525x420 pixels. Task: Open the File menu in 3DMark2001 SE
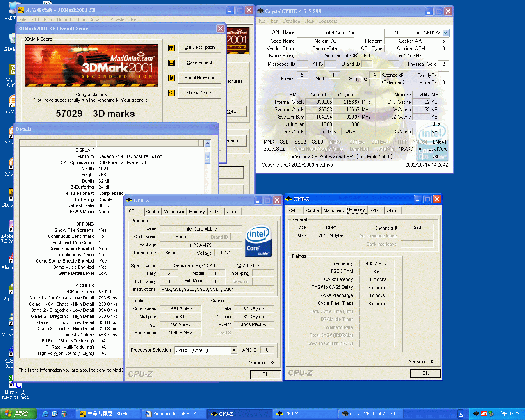(23, 20)
